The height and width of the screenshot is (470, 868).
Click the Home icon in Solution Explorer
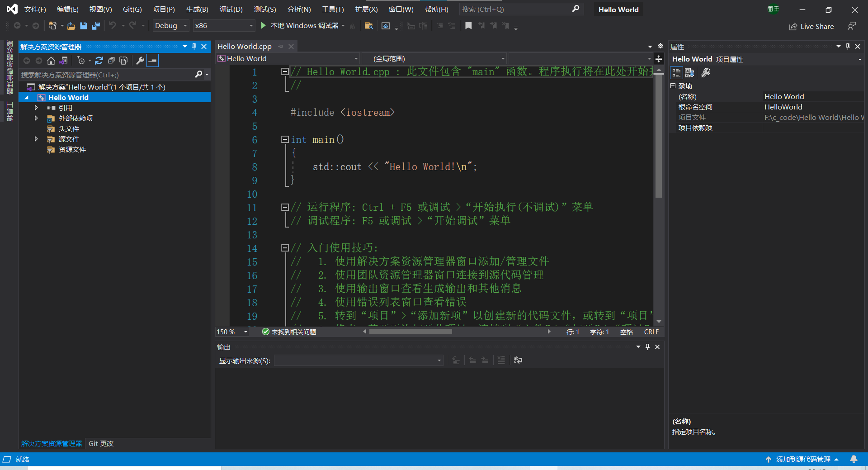[51, 61]
